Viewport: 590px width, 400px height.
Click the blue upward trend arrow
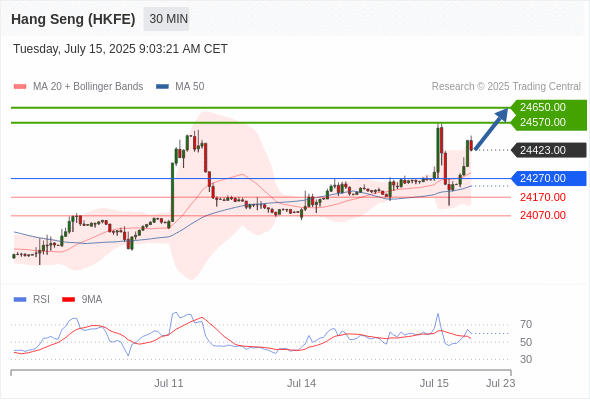491,129
